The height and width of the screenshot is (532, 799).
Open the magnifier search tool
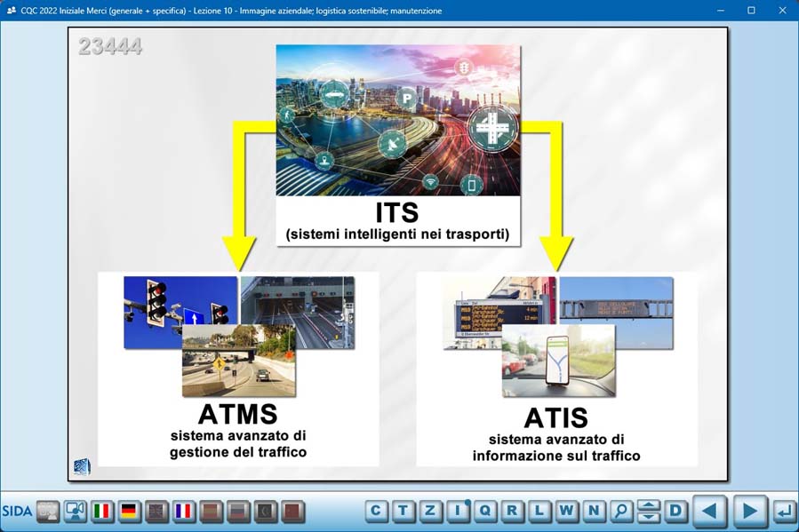click(x=621, y=511)
